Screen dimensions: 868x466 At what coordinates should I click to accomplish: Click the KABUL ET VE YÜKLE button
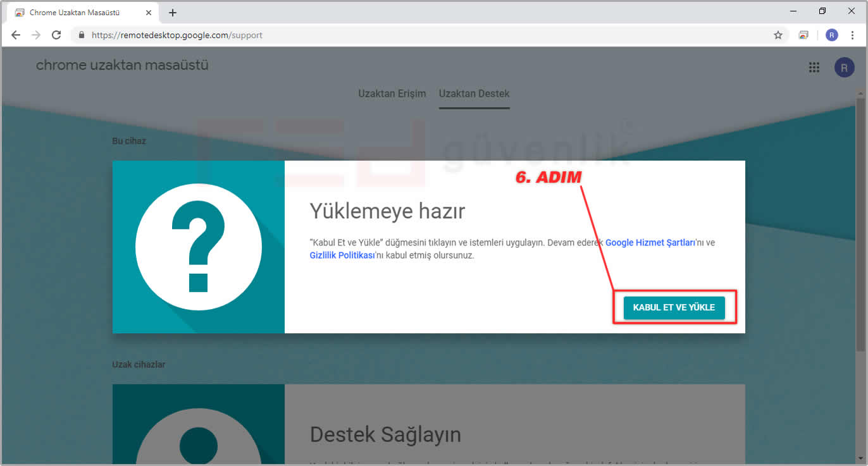point(674,307)
